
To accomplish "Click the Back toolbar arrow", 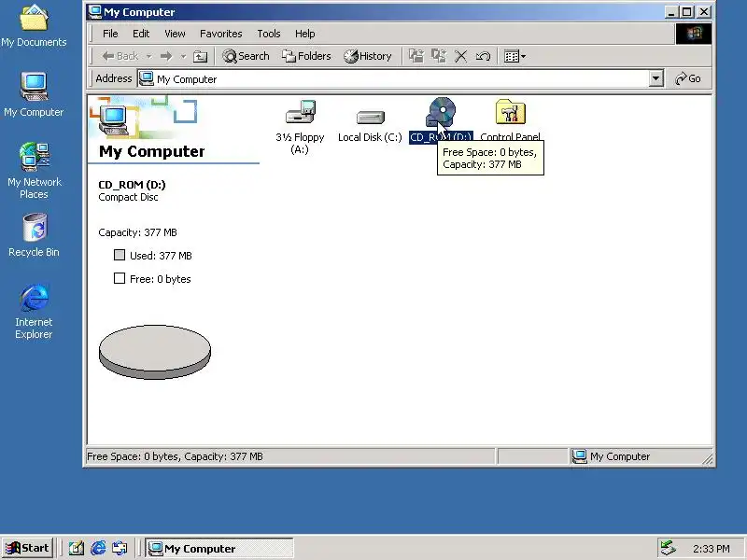I will pos(120,56).
